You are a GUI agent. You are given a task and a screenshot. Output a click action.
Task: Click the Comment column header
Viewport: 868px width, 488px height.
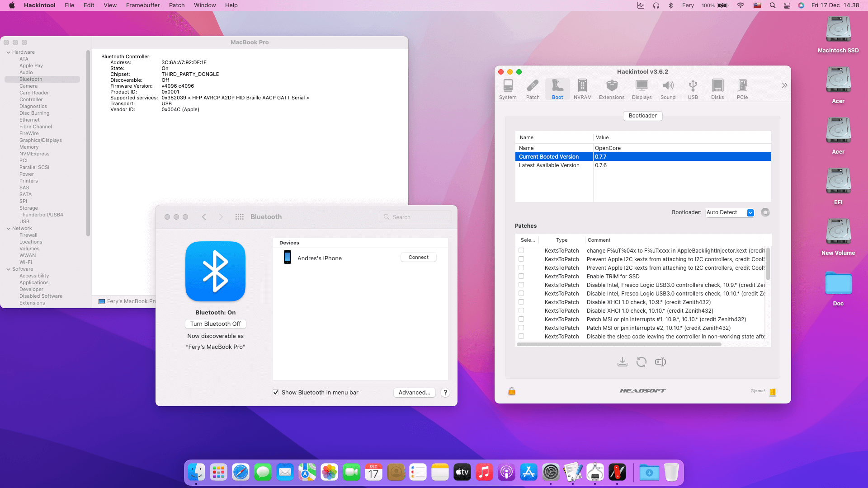599,240
